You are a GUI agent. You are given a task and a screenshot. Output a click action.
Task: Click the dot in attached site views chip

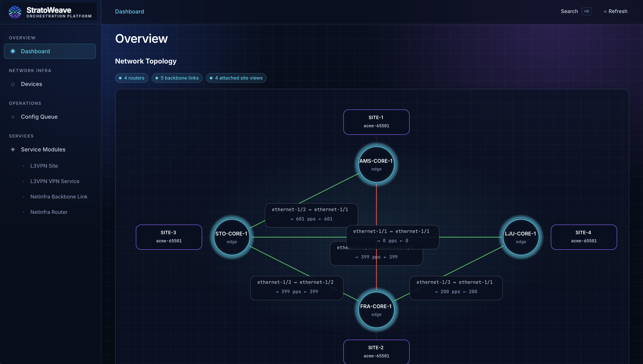[211, 78]
